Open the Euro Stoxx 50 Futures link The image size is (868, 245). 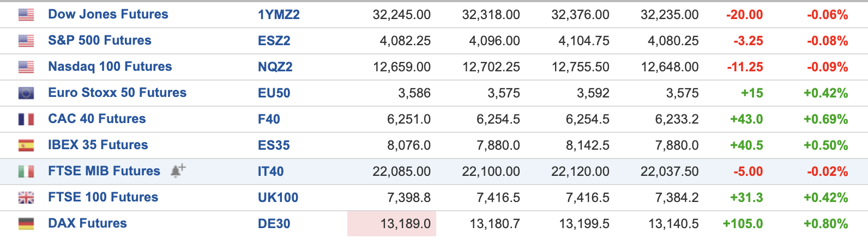(117, 93)
